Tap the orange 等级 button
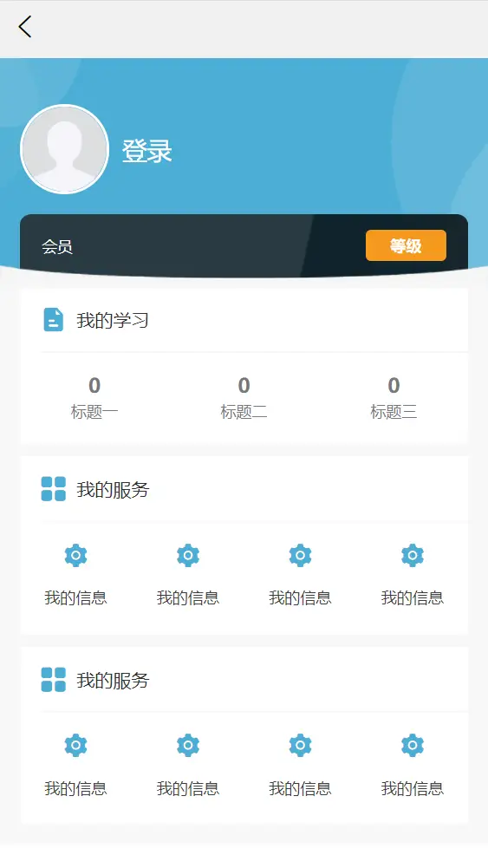 coord(406,245)
